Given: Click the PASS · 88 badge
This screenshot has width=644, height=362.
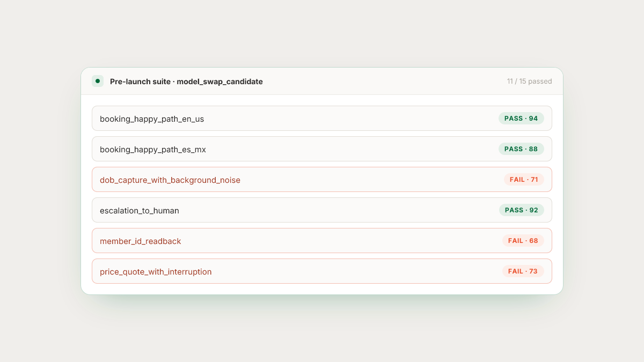Looking at the screenshot, I should point(521,149).
